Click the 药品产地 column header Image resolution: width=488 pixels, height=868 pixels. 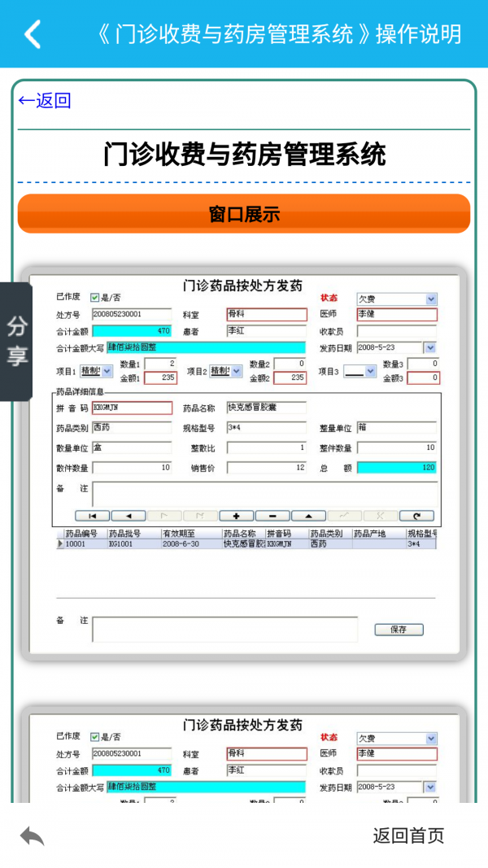click(x=379, y=534)
